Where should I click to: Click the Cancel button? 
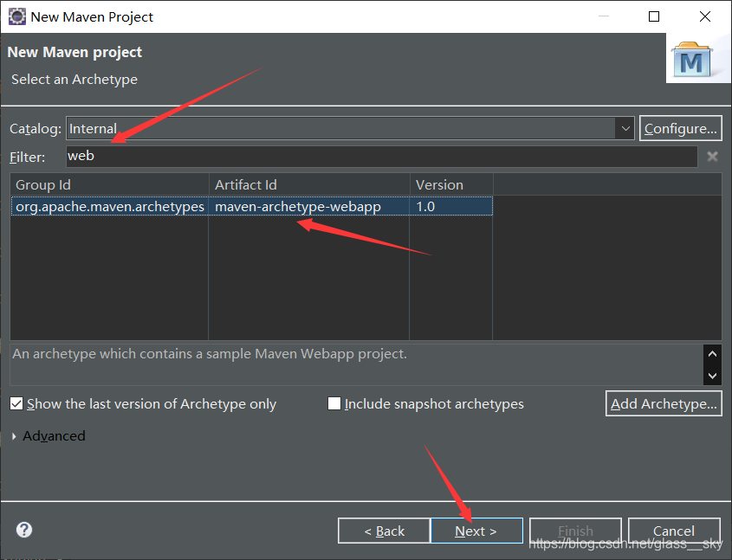(674, 531)
